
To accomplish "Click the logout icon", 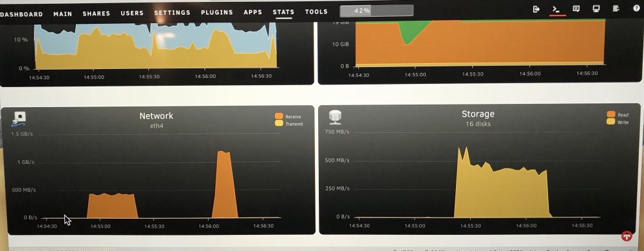I will tap(536, 9).
